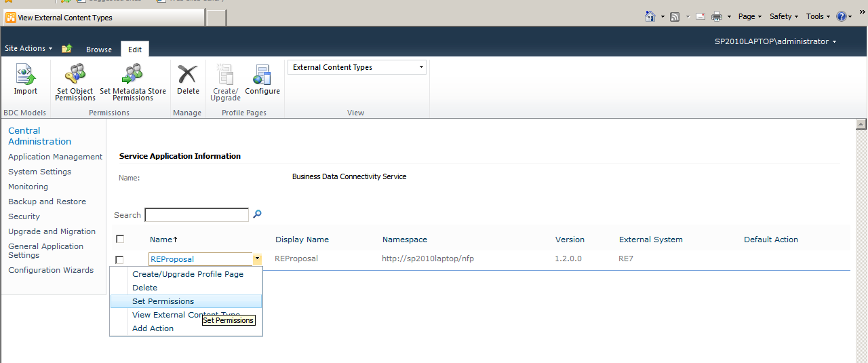868x363 pixels.
Task: Click the External System column header
Action: pyautogui.click(x=651, y=240)
